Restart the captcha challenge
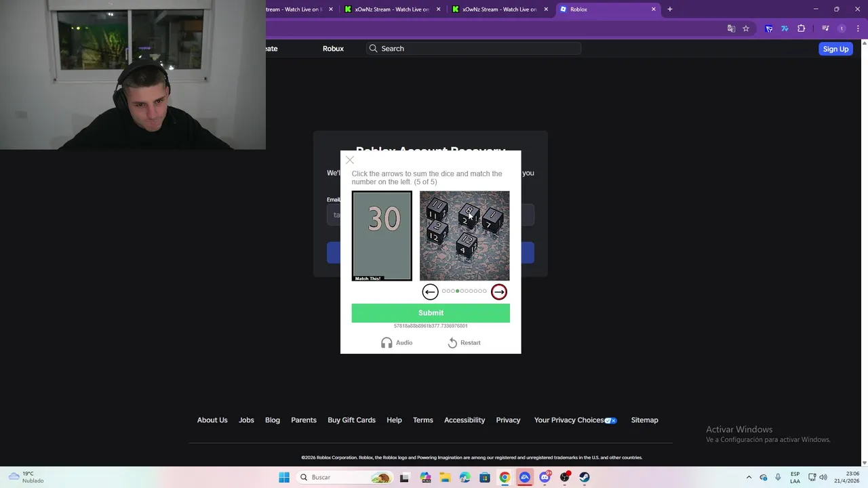Viewport: 868px width, 488px height. 464,343
